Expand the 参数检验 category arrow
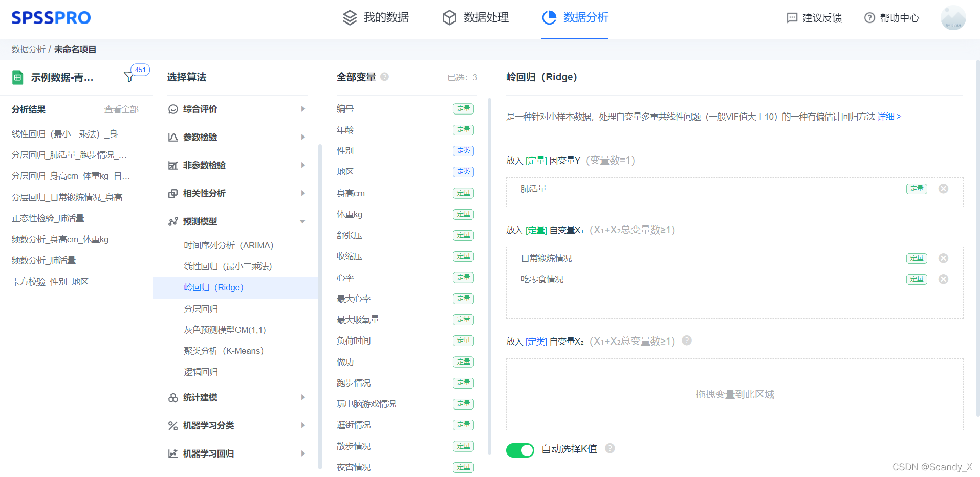This screenshot has height=477, width=980. 303,137
